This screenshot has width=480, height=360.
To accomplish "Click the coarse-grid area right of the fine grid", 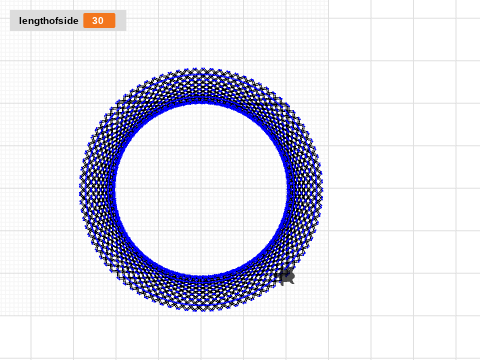I will [x=403, y=167].
